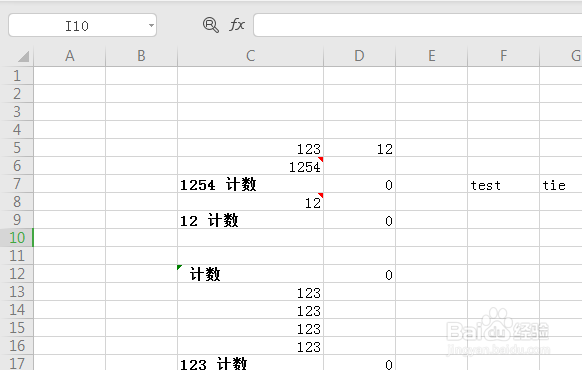Screen dimensions: 582x370
Task: Select the '1254 计数' subtotal cell
Action: pos(251,184)
